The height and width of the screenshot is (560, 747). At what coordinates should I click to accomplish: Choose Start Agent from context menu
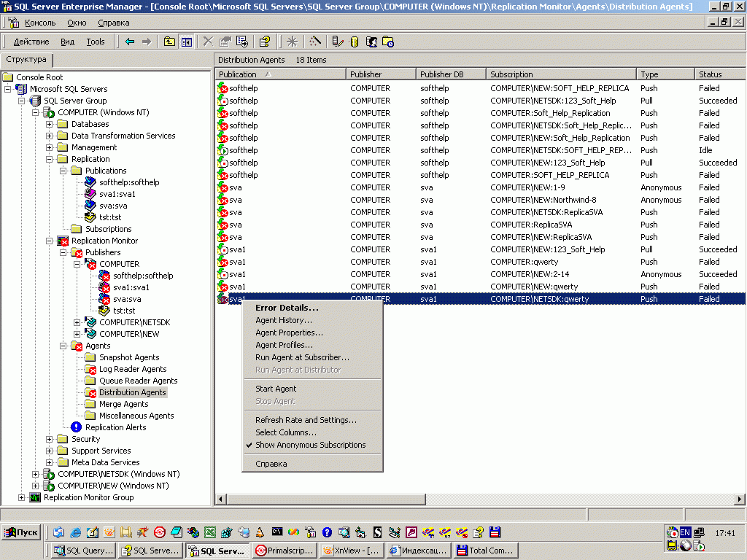tap(276, 389)
